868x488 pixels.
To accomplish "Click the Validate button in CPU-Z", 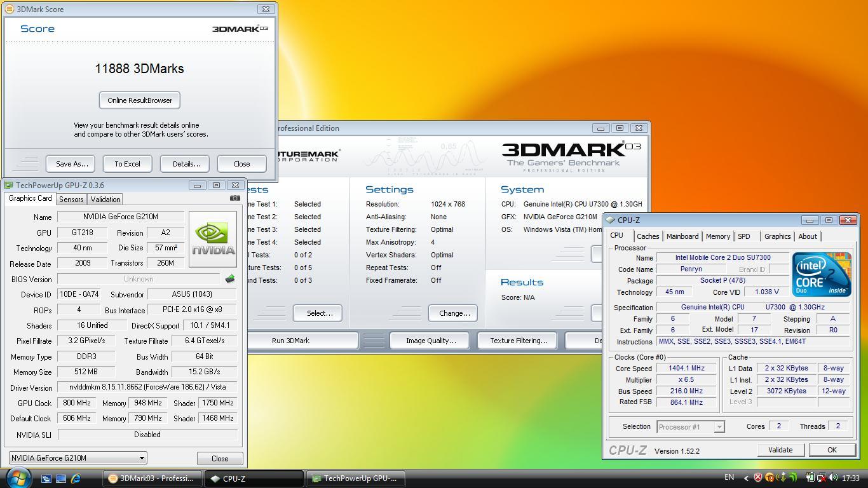I will [x=780, y=450].
